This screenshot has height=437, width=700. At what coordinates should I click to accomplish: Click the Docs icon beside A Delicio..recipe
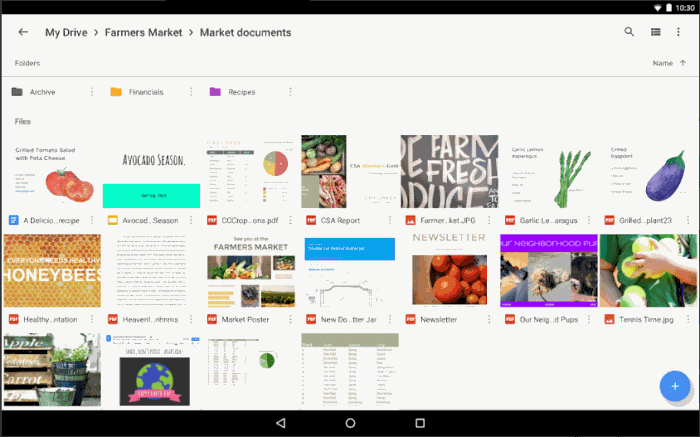[x=14, y=220]
